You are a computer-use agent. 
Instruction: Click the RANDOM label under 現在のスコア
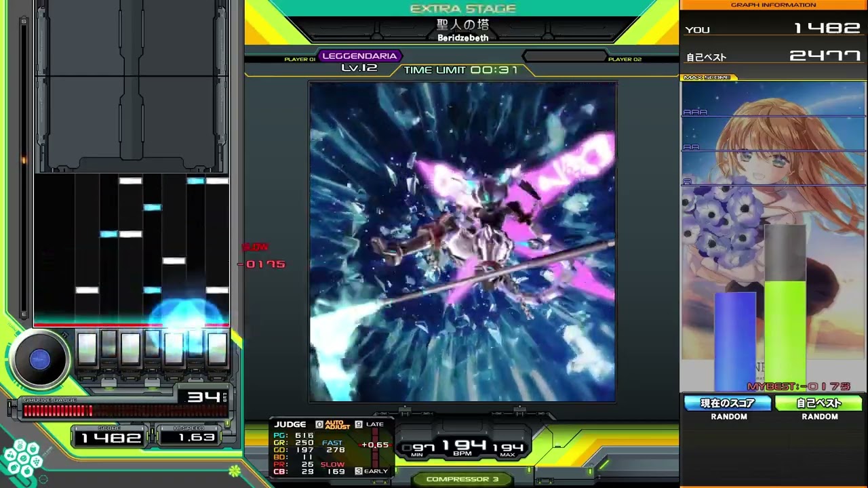[x=728, y=417]
